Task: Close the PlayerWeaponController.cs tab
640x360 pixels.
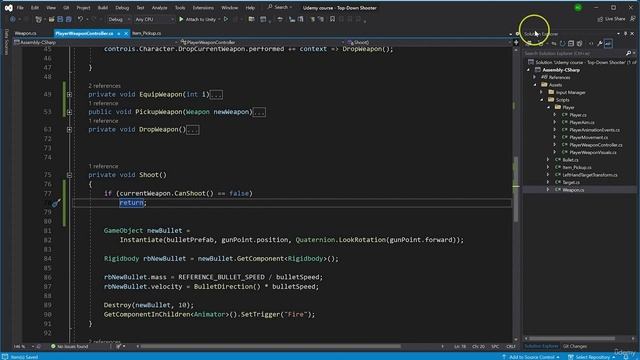Action: pos(126,33)
